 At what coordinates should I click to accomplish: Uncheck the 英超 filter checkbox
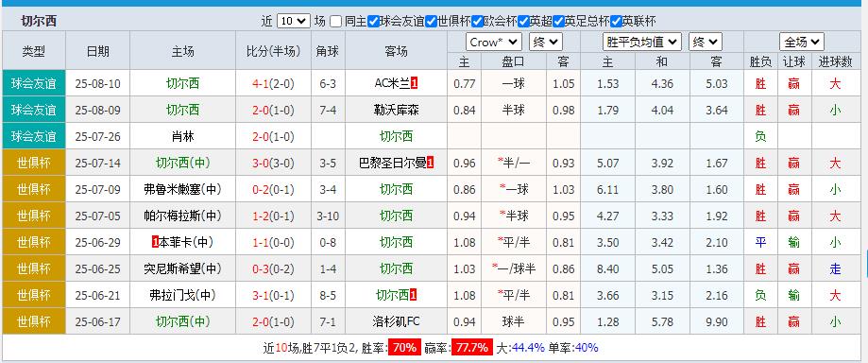coord(523,22)
